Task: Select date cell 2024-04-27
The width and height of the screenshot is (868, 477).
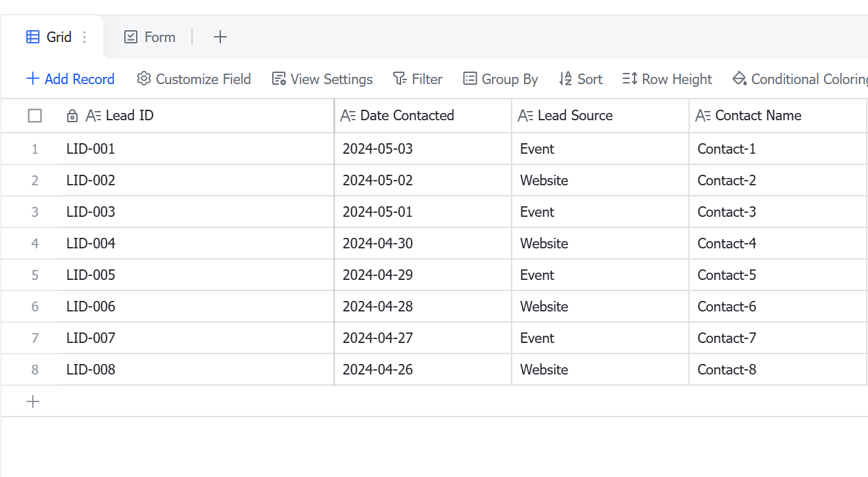Action: coord(423,338)
